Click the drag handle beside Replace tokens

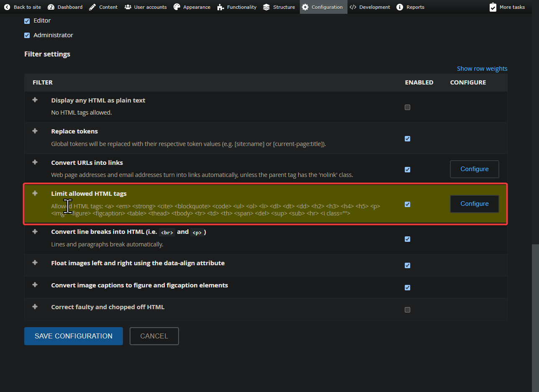point(35,131)
